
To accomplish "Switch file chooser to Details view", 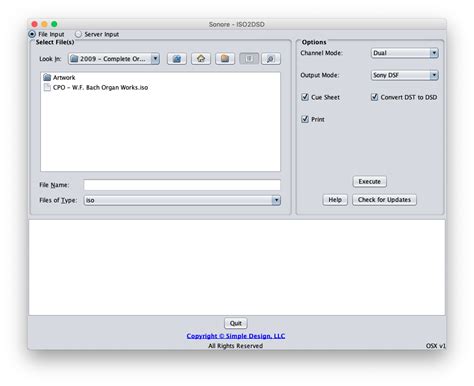I will (x=271, y=59).
